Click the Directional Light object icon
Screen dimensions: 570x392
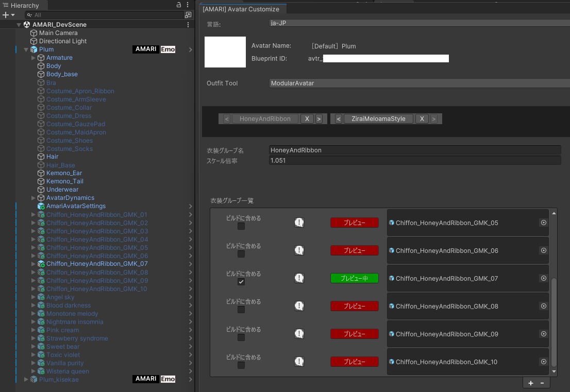pos(34,41)
